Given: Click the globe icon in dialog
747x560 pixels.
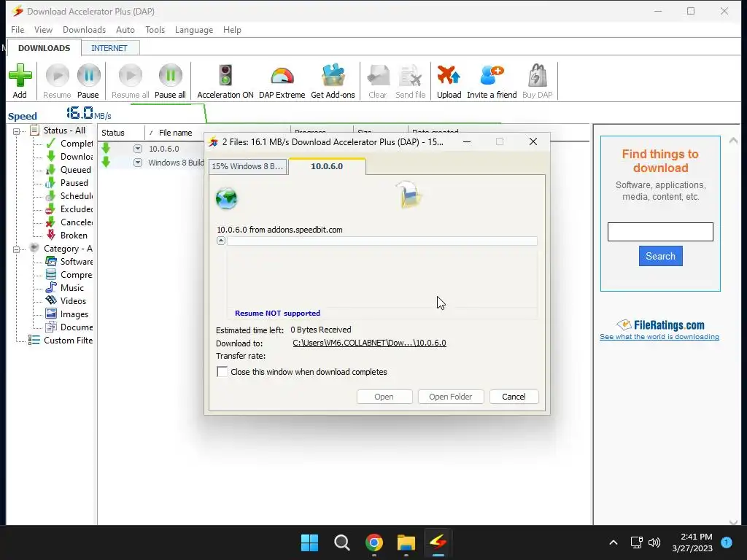Looking at the screenshot, I should pos(226,198).
